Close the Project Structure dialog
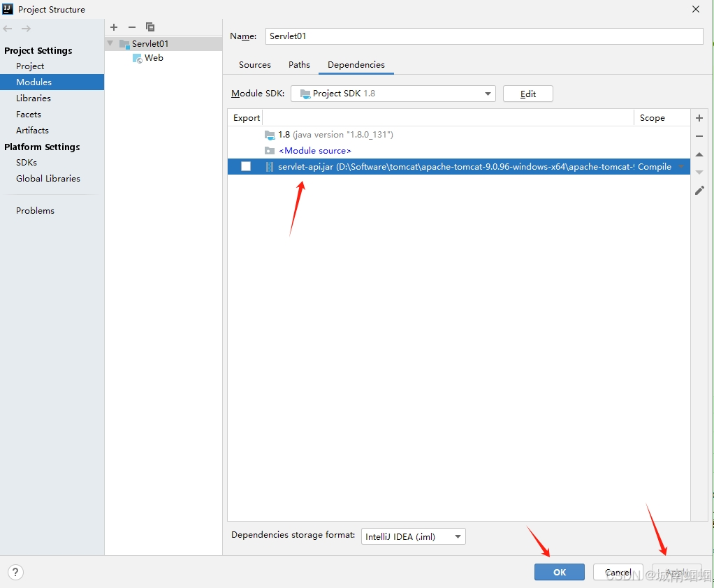Screen dimensions: 714x588 coord(696,9)
